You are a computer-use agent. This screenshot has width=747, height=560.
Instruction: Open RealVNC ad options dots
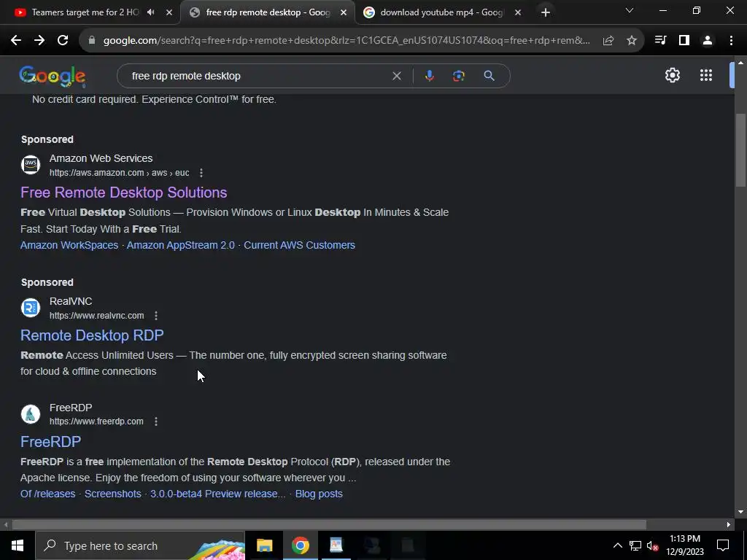156,316
